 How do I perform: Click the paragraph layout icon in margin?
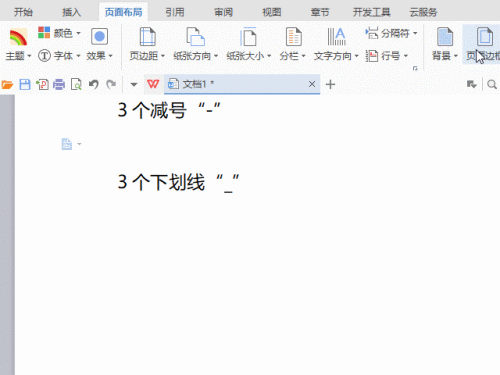pyautogui.click(x=67, y=144)
